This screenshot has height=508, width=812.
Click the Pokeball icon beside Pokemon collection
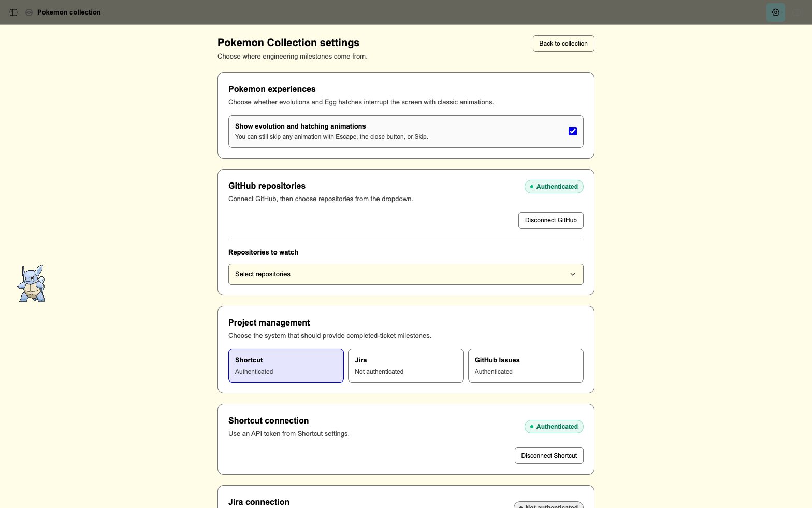(x=29, y=12)
